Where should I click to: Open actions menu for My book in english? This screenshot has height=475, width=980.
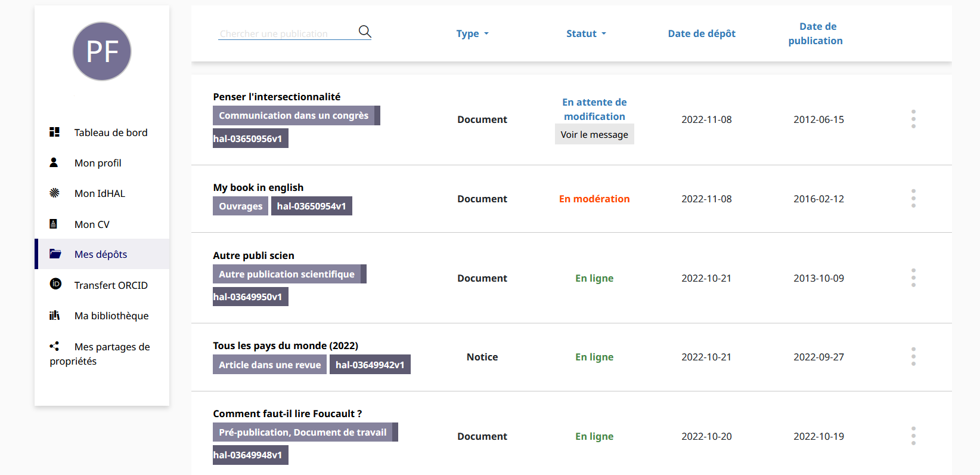click(913, 198)
